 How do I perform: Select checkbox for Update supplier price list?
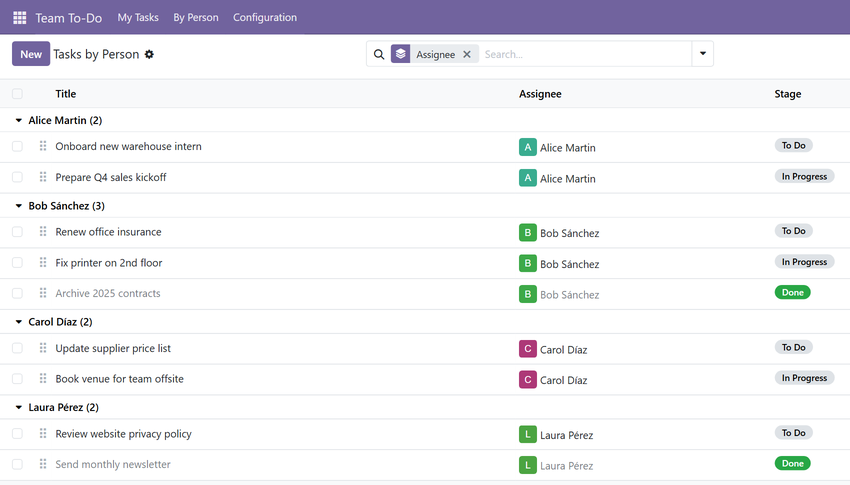(x=17, y=348)
